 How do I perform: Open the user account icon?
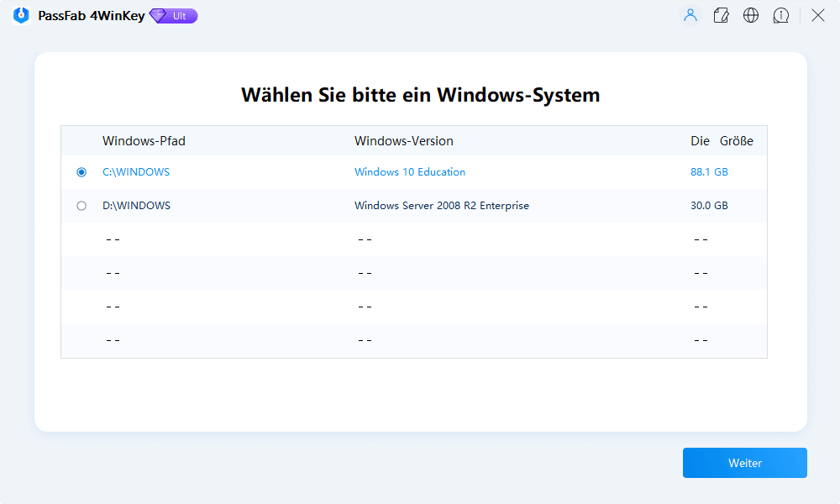pos(690,15)
